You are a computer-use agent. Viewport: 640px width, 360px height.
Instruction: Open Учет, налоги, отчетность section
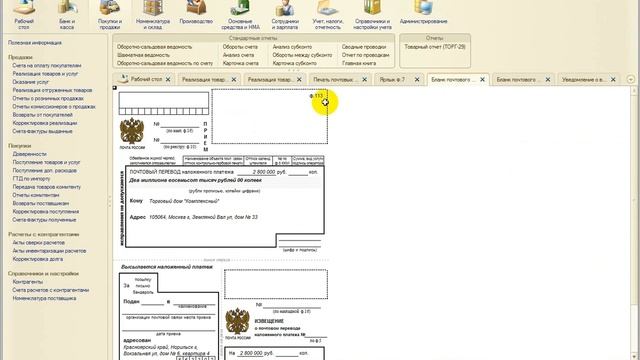click(328, 15)
